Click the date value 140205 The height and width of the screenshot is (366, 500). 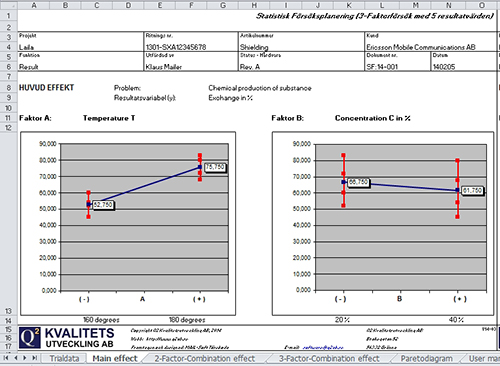click(x=444, y=67)
